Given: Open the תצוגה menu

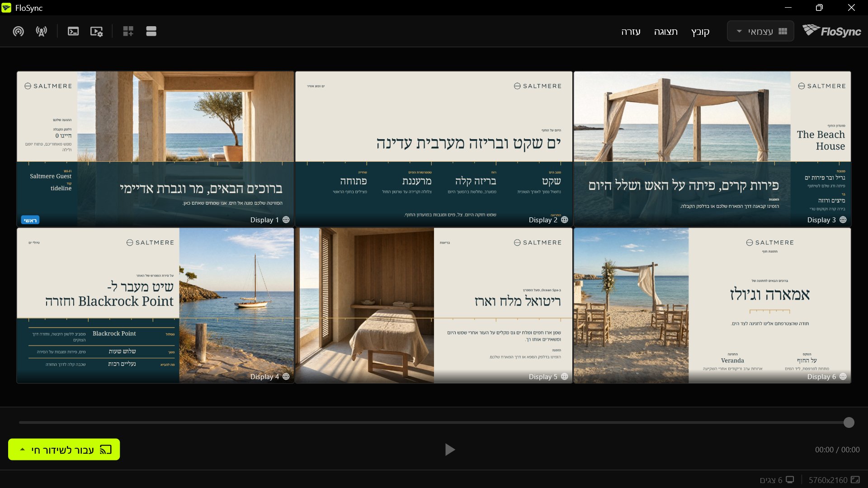Looking at the screenshot, I should [x=666, y=32].
